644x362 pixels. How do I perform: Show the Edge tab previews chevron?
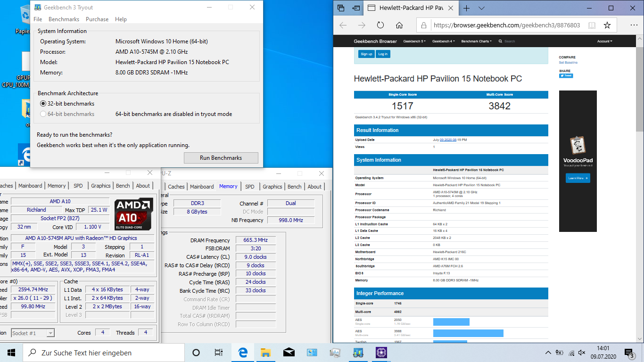(481, 8)
